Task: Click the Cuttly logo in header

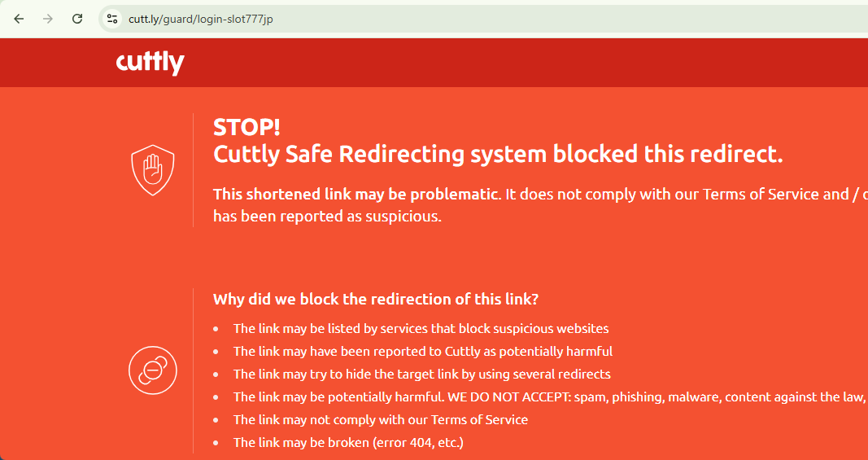Action: click(150, 63)
